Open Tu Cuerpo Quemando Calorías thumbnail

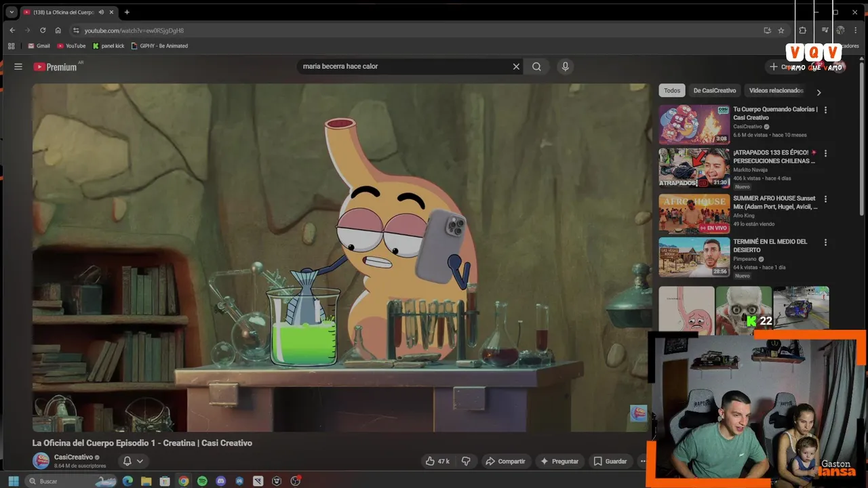pyautogui.click(x=694, y=124)
